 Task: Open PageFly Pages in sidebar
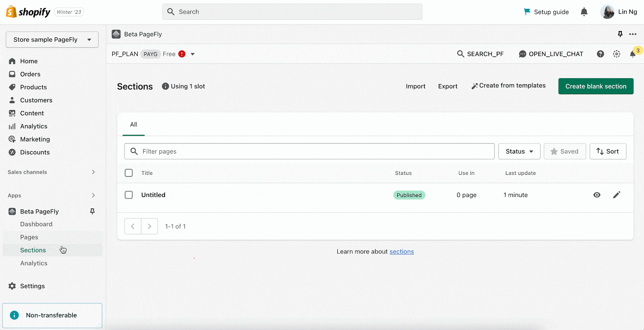point(29,237)
